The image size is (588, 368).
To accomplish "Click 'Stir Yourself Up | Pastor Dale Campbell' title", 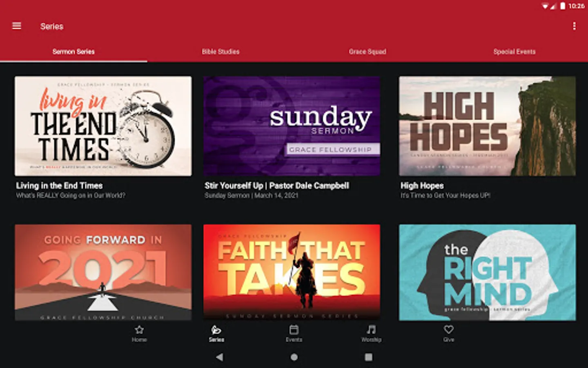I will [277, 186].
